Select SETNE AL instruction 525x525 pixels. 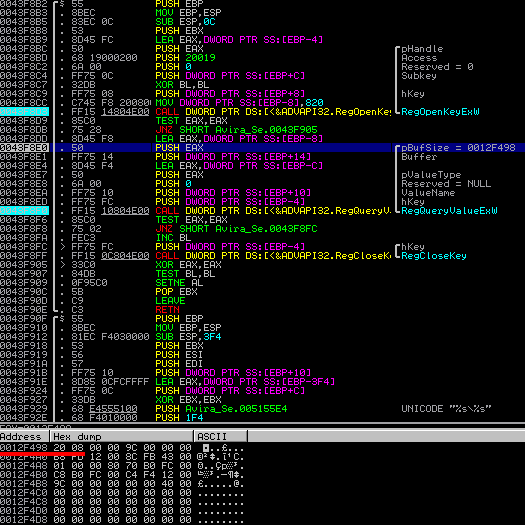point(179,283)
